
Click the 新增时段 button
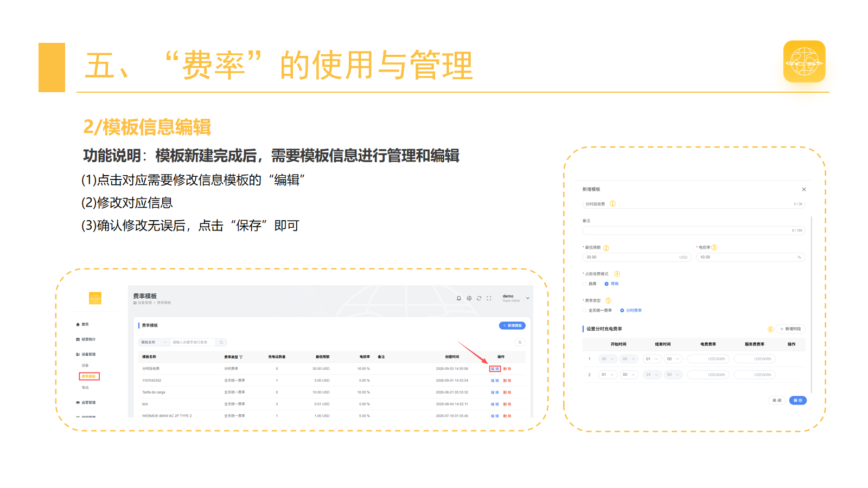pos(790,329)
